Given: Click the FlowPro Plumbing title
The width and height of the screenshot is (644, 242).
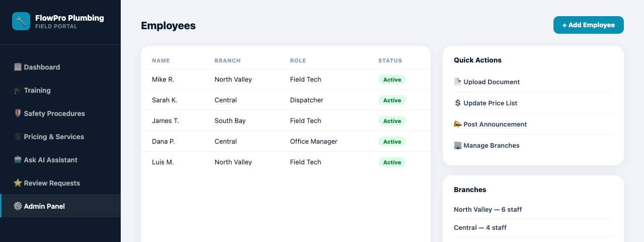Looking at the screenshot, I should click(x=69, y=18).
